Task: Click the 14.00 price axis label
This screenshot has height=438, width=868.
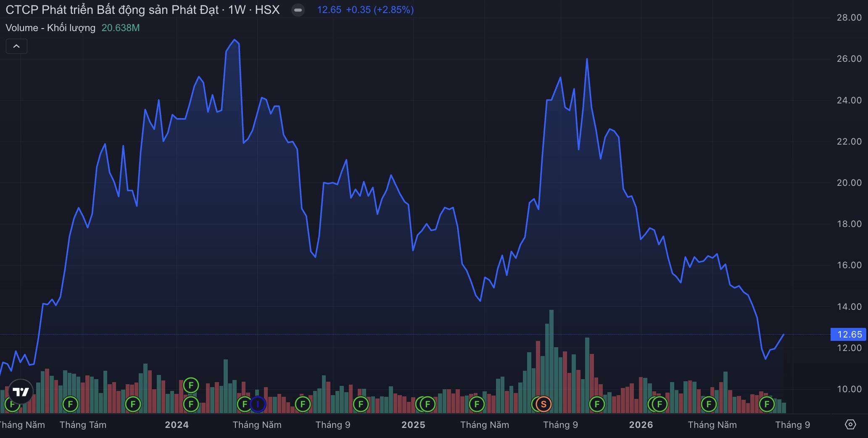Action: tap(849, 307)
